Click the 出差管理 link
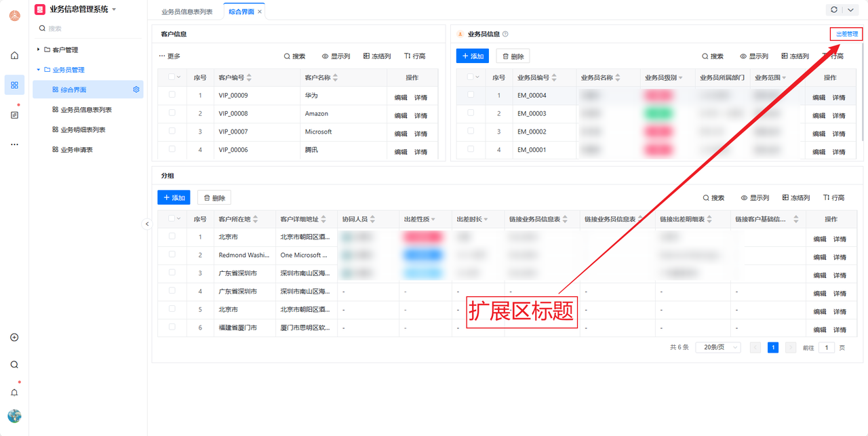 846,34
